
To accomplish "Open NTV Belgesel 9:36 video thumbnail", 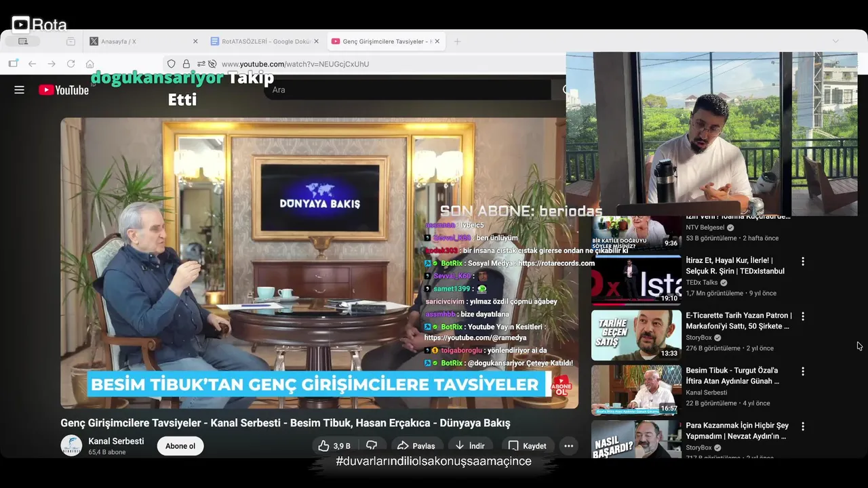I will tap(636, 232).
